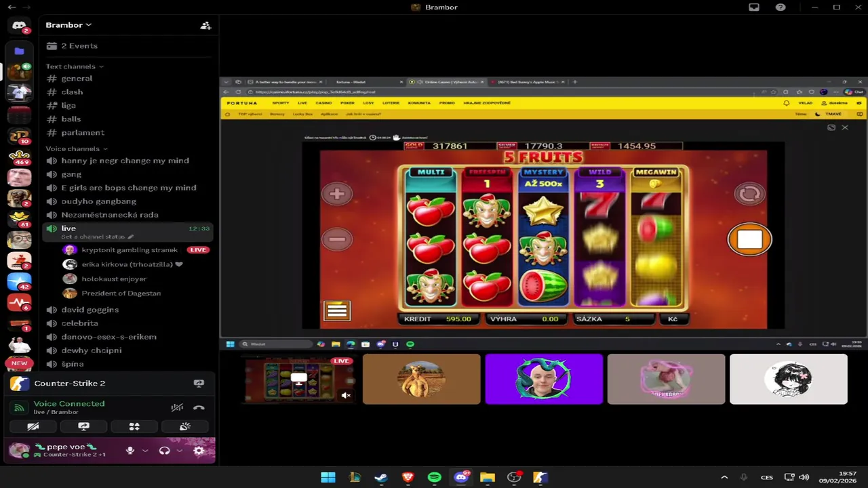This screenshot has width=868, height=488.
Task: Open the inbox icon in title bar
Action: [x=754, y=7]
